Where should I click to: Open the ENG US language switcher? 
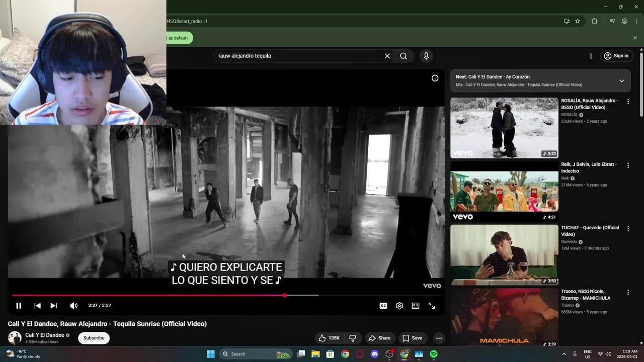coord(588,354)
